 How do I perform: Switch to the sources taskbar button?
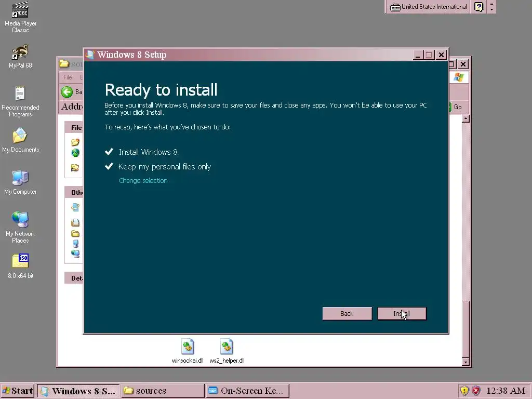163,391
